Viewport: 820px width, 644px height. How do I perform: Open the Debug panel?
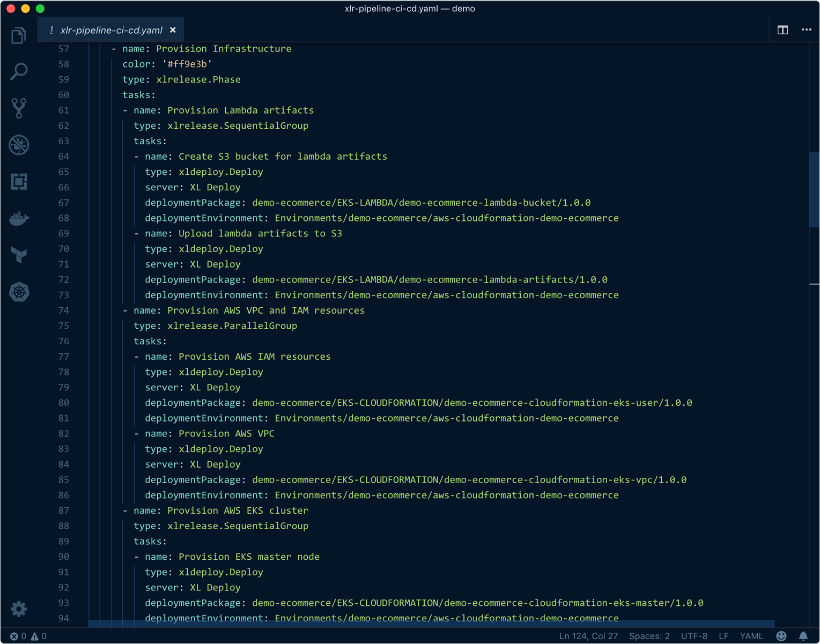[19, 145]
